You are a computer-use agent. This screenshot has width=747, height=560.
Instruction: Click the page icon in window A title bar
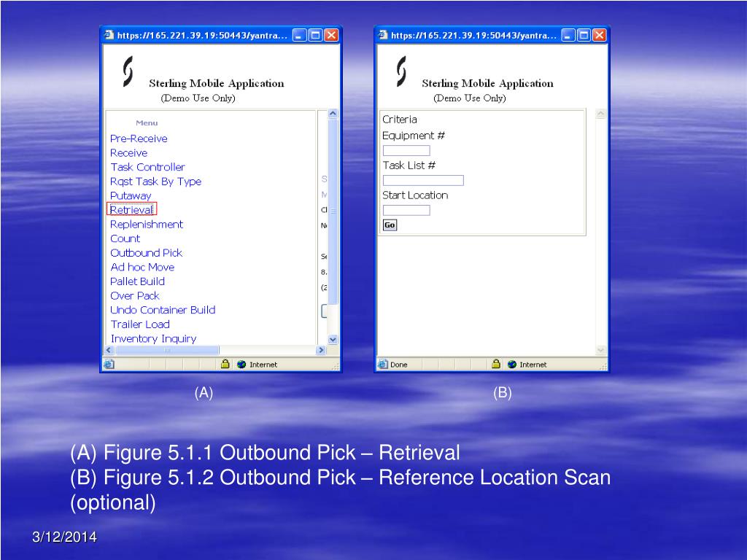109,35
